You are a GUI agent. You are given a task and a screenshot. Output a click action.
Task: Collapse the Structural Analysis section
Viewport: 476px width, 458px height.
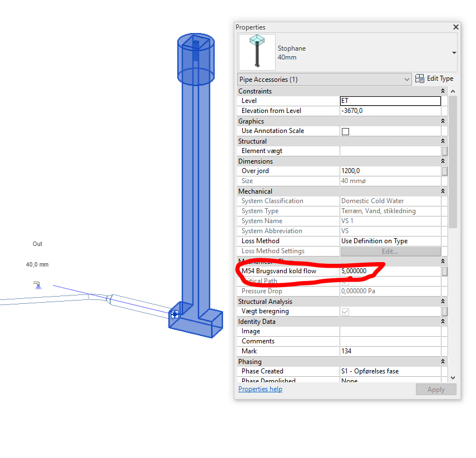443,301
